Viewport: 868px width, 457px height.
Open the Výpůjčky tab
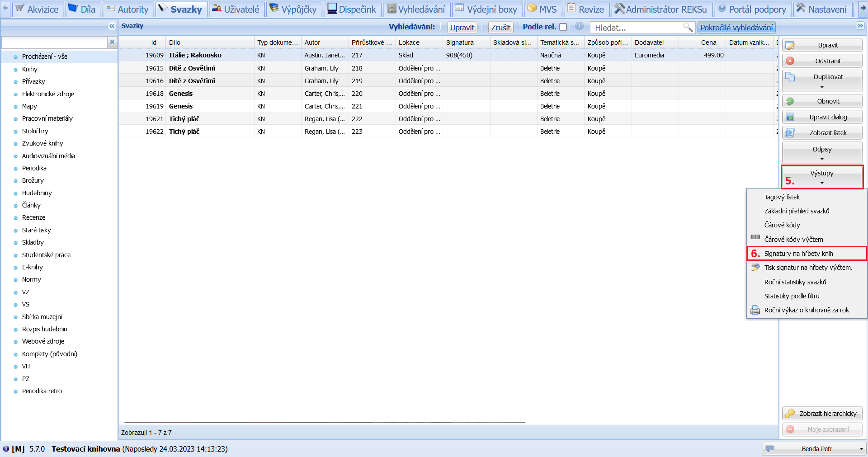click(293, 9)
